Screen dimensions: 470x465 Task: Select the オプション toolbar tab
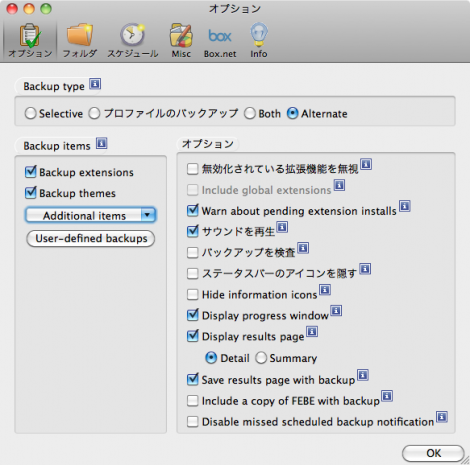[30, 40]
